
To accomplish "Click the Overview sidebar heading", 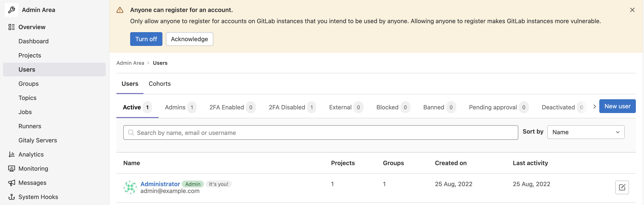I will coord(54,27).
